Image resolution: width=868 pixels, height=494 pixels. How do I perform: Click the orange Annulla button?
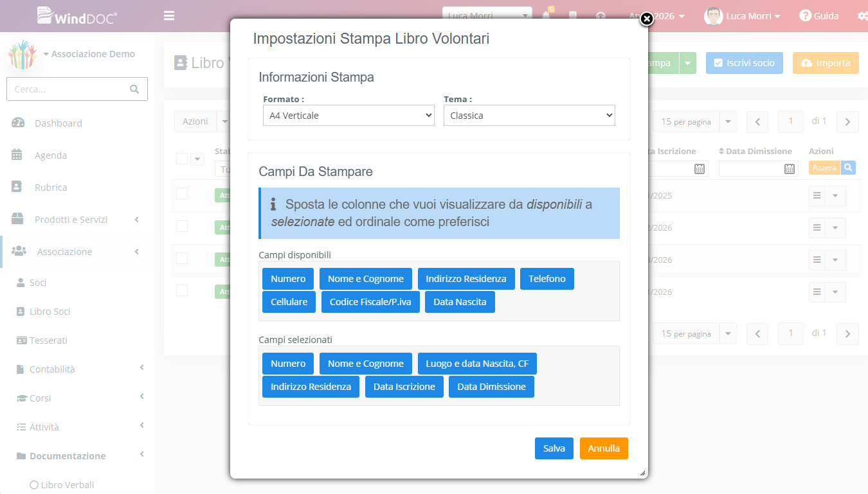click(x=604, y=448)
